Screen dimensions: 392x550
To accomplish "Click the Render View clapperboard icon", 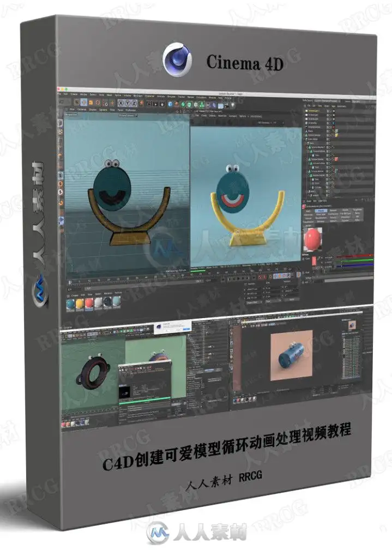I will point(149,104).
